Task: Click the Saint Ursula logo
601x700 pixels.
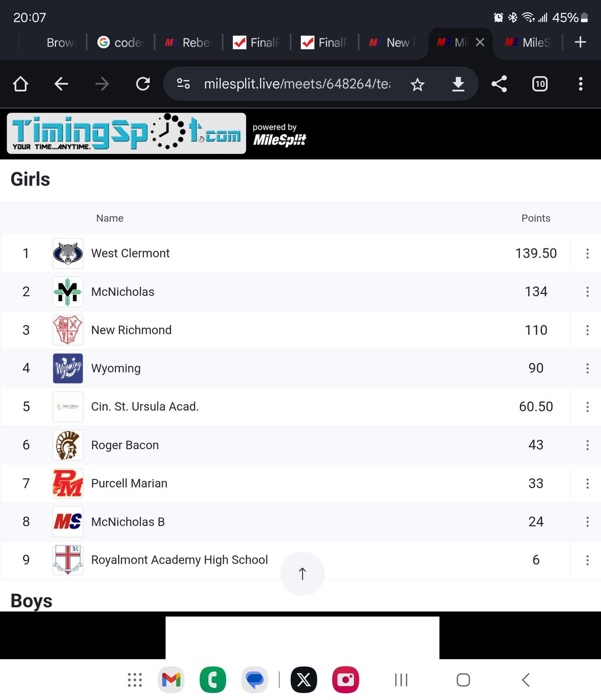Action: [x=68, y=407]
